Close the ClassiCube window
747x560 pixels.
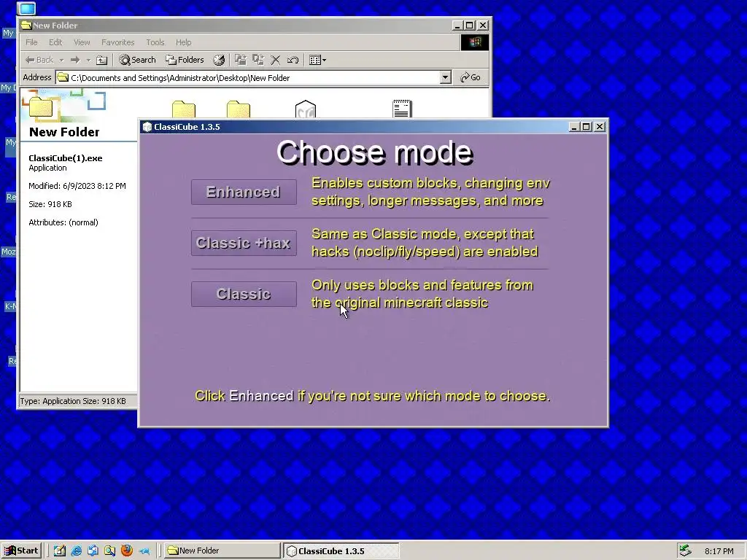coord(600,127)
